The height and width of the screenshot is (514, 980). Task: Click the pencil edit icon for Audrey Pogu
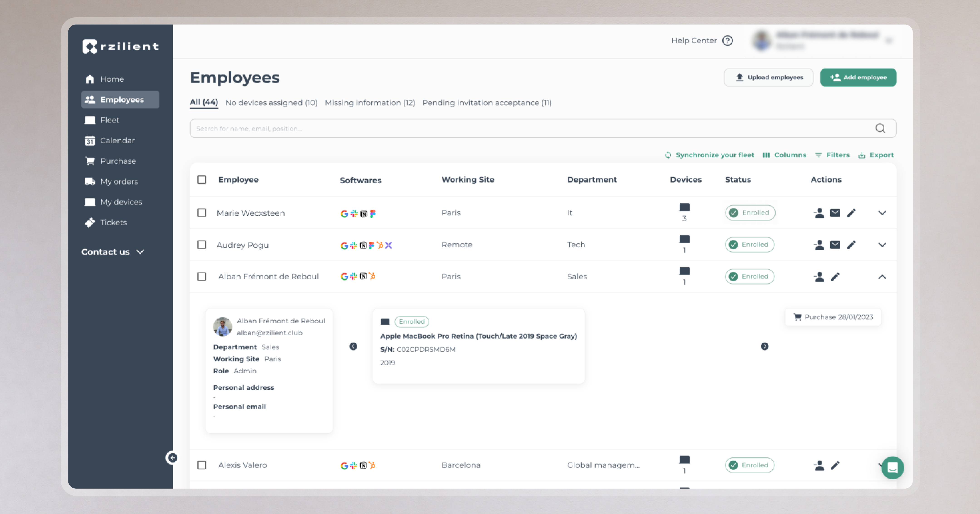(851, 245)
